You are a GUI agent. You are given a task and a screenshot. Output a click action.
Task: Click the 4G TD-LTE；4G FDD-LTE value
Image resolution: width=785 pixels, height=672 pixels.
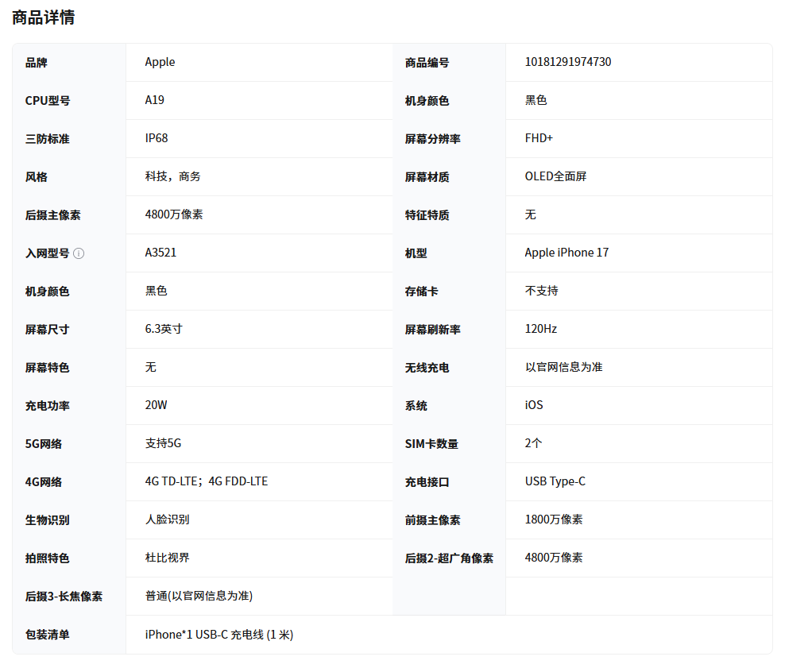pos(206,481)
